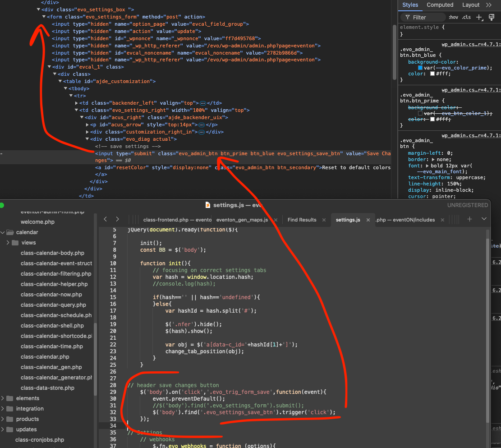Open class-data-store.php file
The height and width of the screenshot is (448, 501).
(x=47, y=388)
